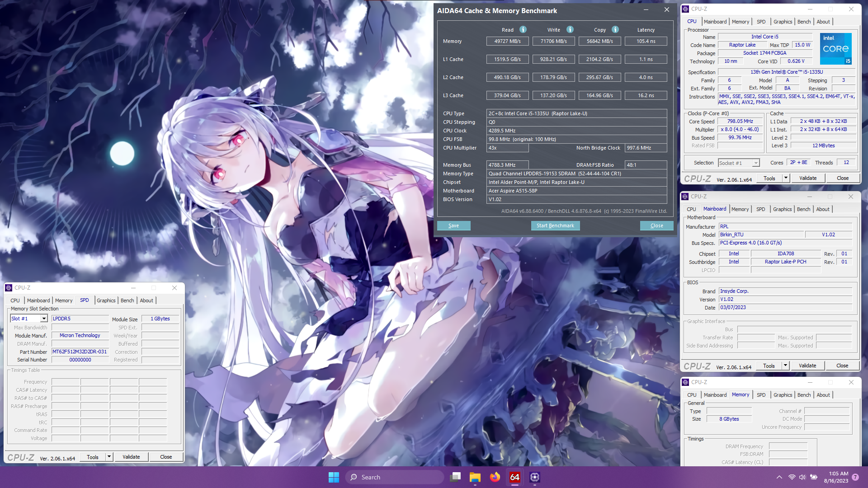Click the Motherboard Acer Aspire A515-58P field
868x488 pixels.
click(576, 191)
